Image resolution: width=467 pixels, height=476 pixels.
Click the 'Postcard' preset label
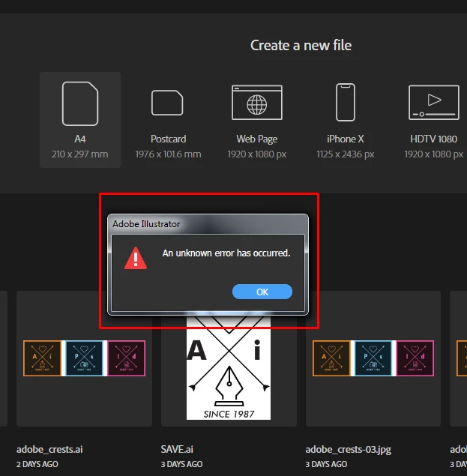[x=168, y=139]
